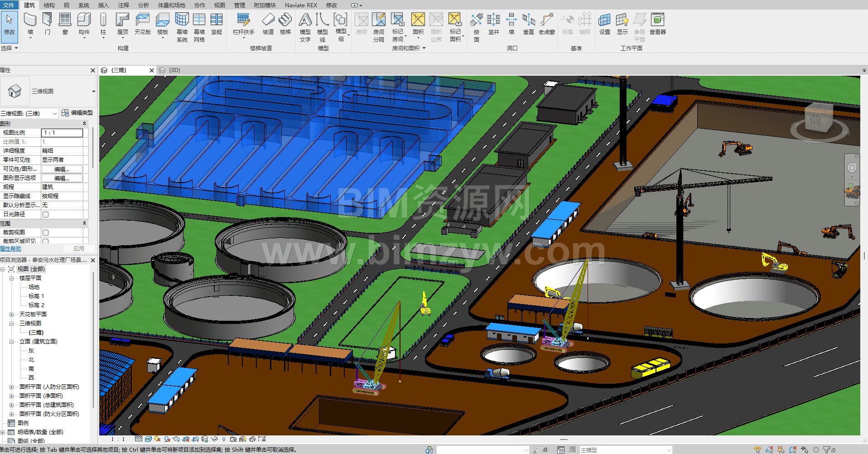Open the 三维视图 type selector dropdown
Screen dimensions: 868x454
point(94,91)
